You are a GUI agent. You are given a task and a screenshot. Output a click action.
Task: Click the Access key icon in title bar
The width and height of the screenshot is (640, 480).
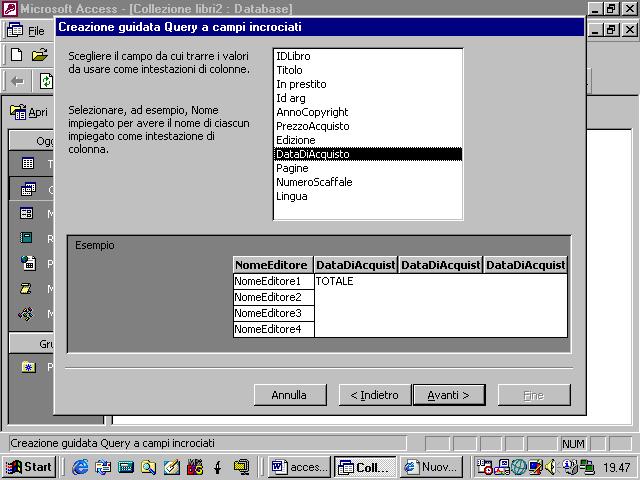(x=9, y=8)
